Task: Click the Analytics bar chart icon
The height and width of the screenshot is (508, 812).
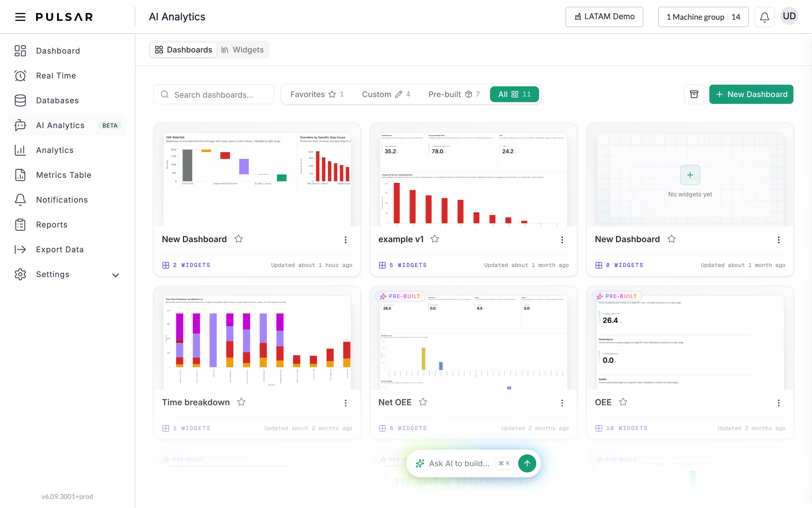Action: (20, 150)
